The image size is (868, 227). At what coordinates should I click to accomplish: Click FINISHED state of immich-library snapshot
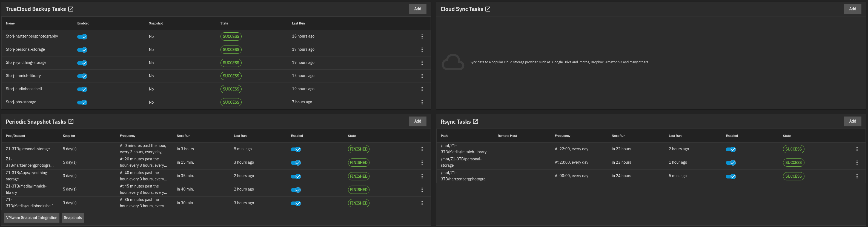tap(359, 190)
